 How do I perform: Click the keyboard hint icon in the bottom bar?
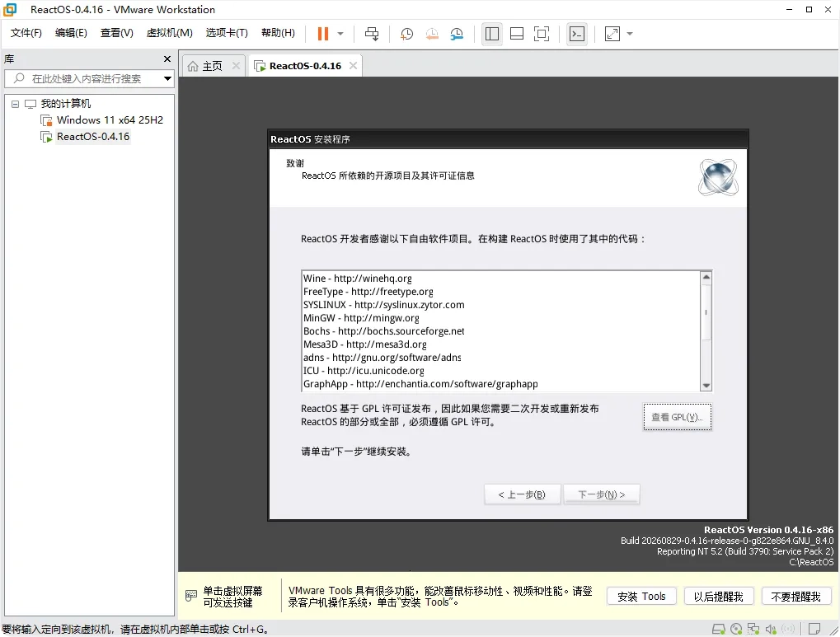pos(191,596)
